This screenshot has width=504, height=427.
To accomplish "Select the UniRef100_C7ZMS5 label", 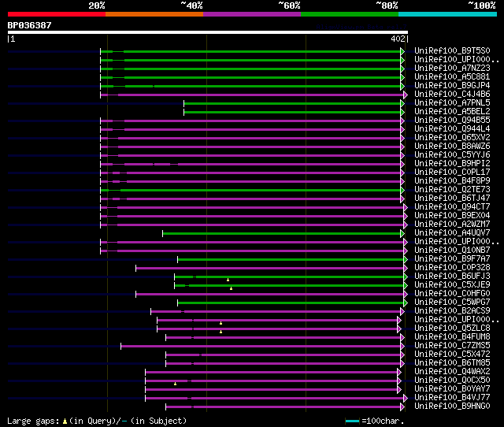I will tap(452, 346).
